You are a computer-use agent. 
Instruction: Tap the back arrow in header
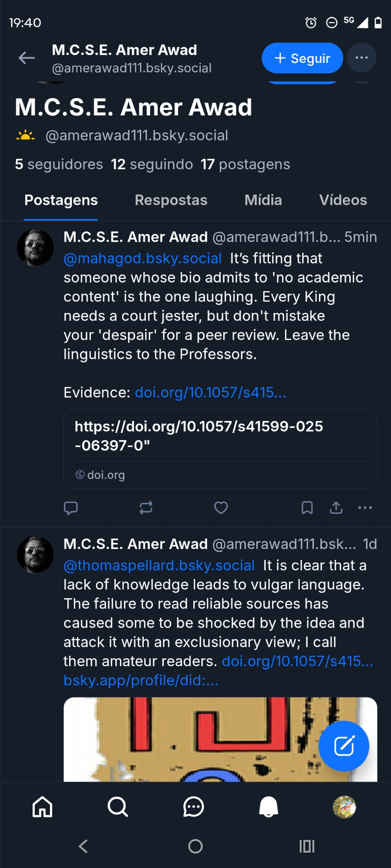tap(27, 58)
